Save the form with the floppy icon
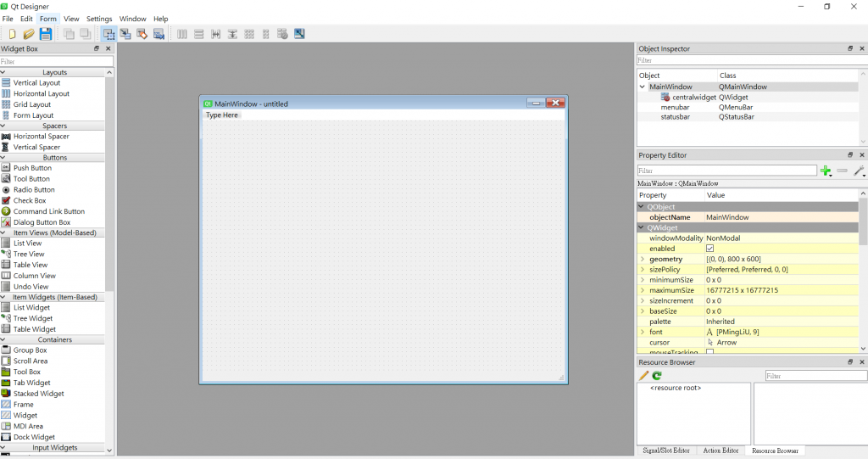This screenshot has width=868, height=459. (x=46, y=35)
